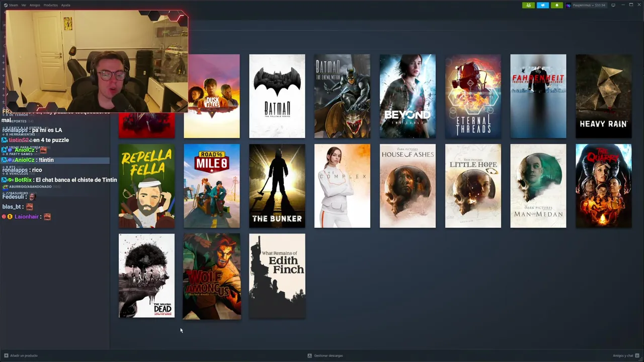Select the Eternal Threads cover
The height and width of the screenshot is (362, 644).
[x=473, y=96]
